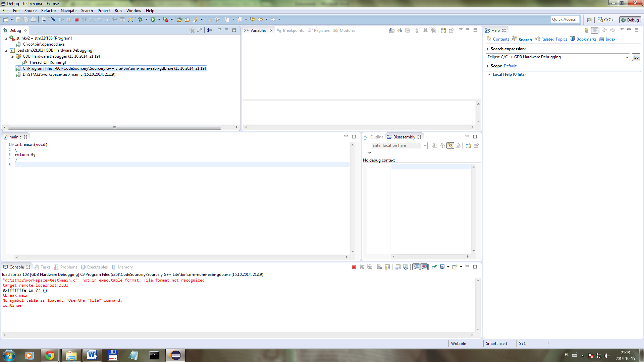This screenshot has height=362, width=644.
Task: Suspend the running thread
Action: [69, 19]
